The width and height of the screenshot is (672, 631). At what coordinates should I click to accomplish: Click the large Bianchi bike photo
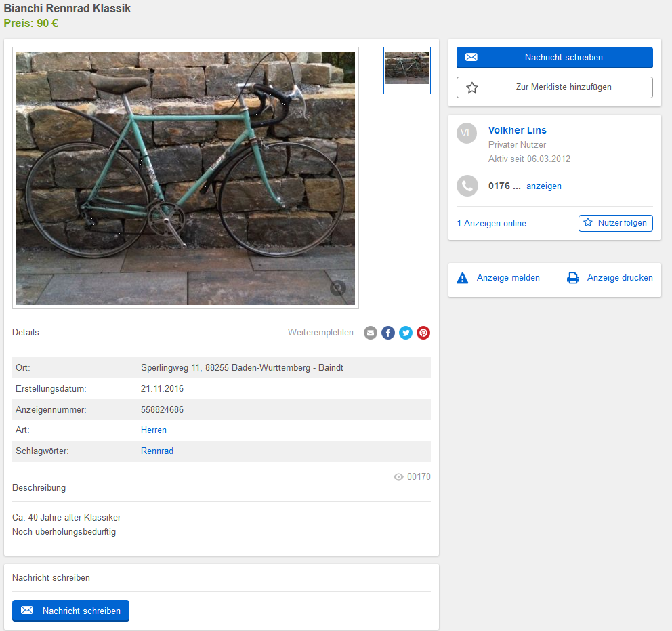[186, 178]
